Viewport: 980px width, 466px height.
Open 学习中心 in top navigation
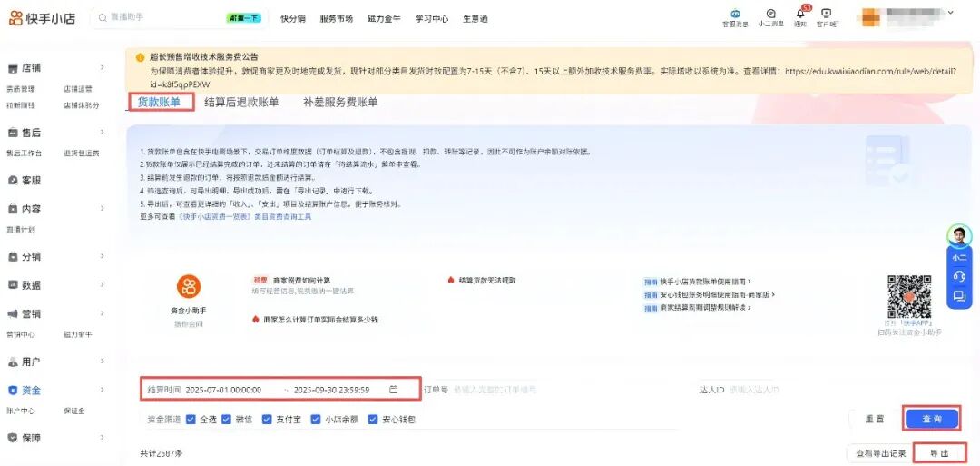coord(432,19)
